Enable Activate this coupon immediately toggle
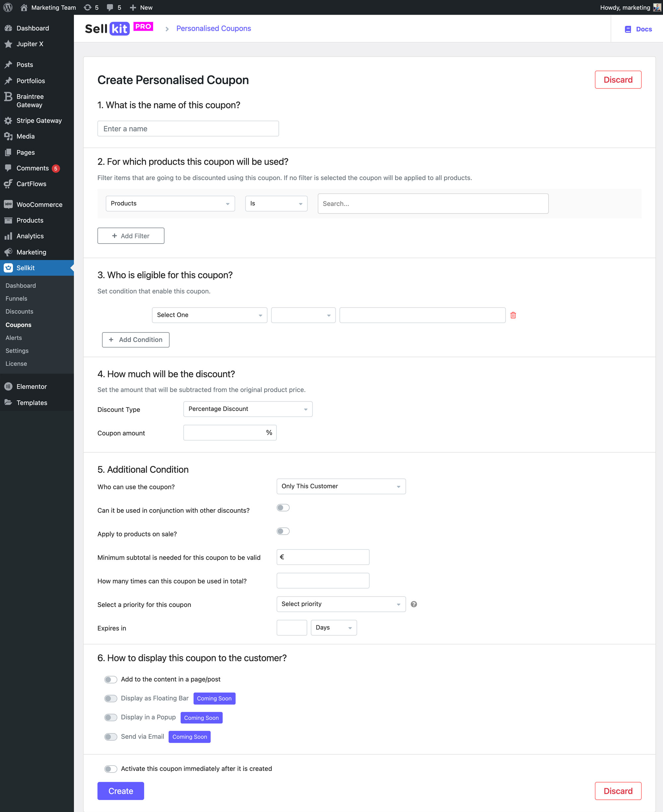Viewport: 663px width, 812px height. coord(111,769)
